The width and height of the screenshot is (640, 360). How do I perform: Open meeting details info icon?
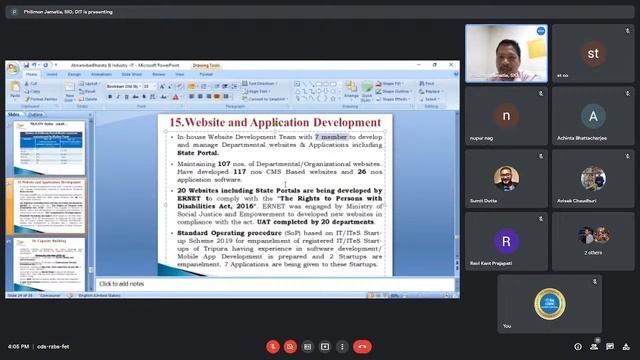tap(578, 347)
